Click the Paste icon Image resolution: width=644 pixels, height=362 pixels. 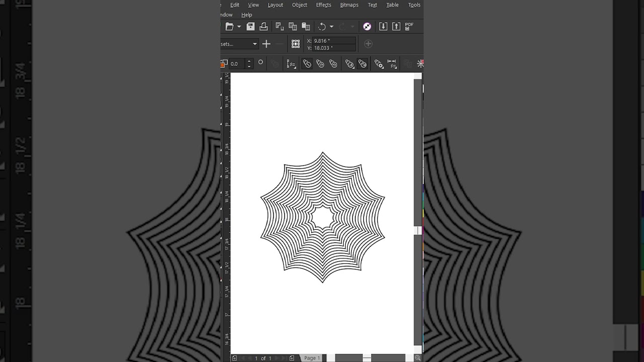306,27
